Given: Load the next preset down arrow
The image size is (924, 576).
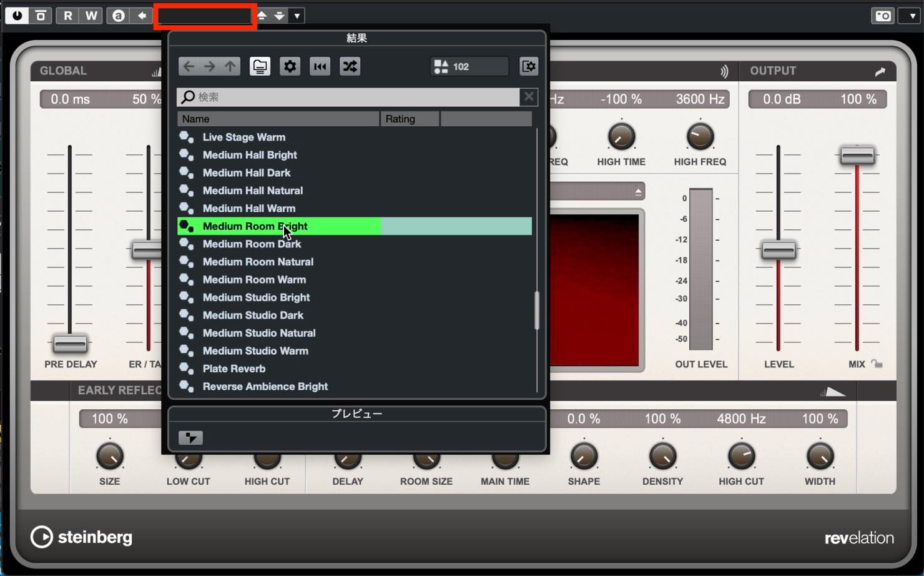Looking at the screenshot, I should coord(279,16).
